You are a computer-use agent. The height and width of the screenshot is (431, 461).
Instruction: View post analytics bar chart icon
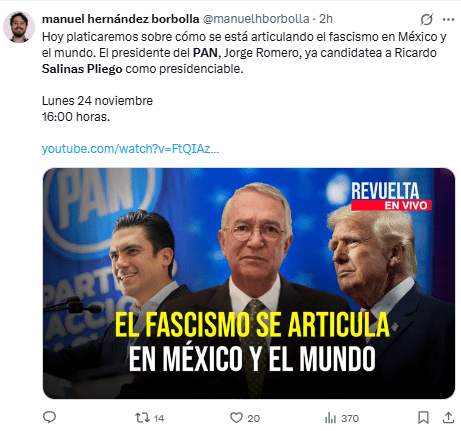(x=330, y=418)
